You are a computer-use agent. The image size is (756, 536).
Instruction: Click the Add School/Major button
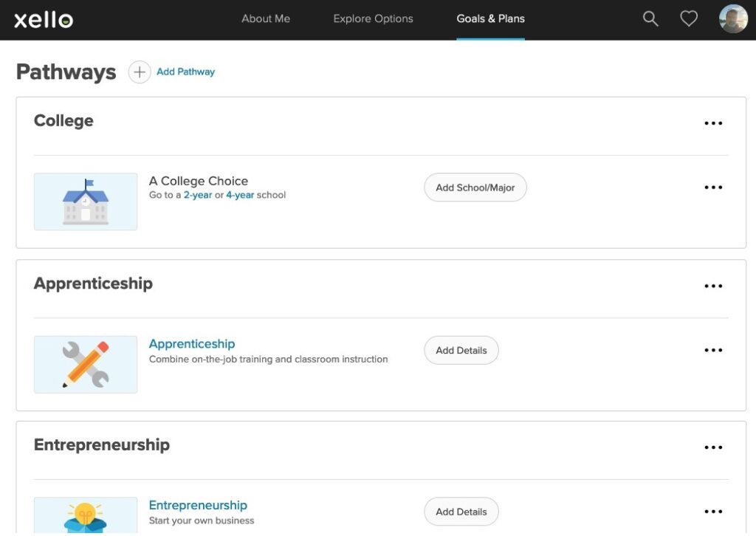coord(475,188)
